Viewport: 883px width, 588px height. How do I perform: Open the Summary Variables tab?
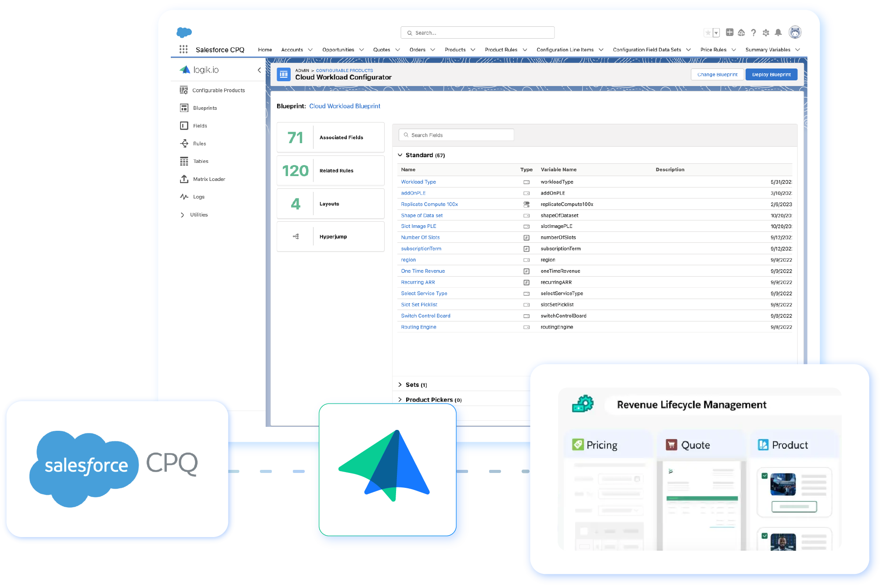tap(768, 50)
